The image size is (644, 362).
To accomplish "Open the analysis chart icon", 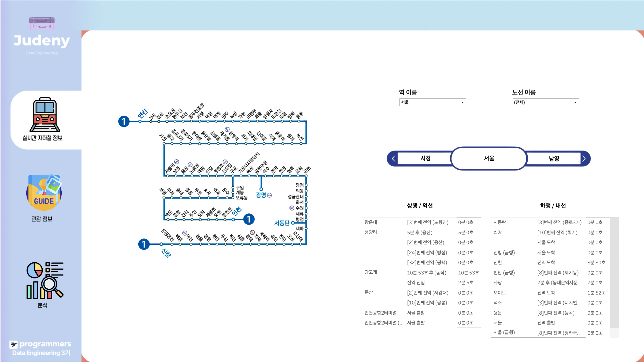I will tap(45, 280).
